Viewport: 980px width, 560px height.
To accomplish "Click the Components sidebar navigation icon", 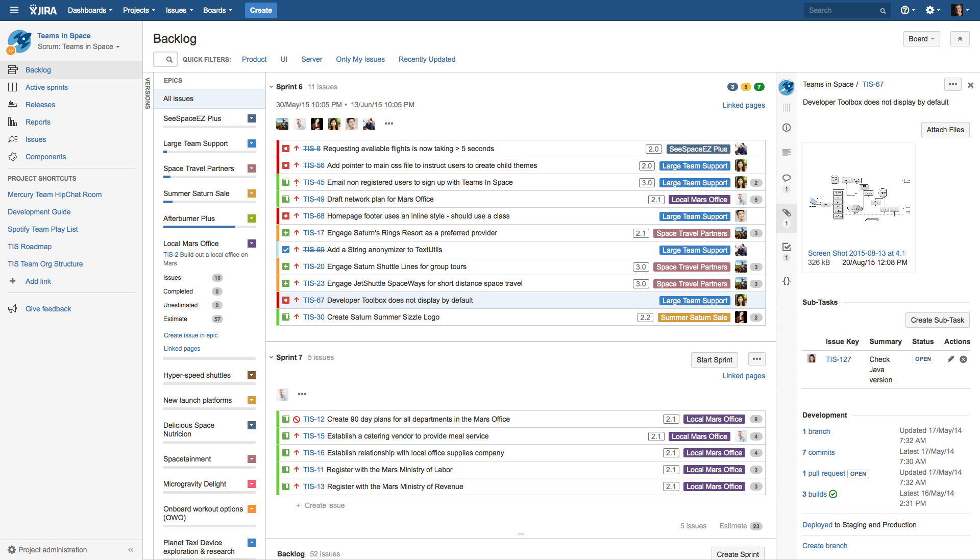I will pos(12,157).
